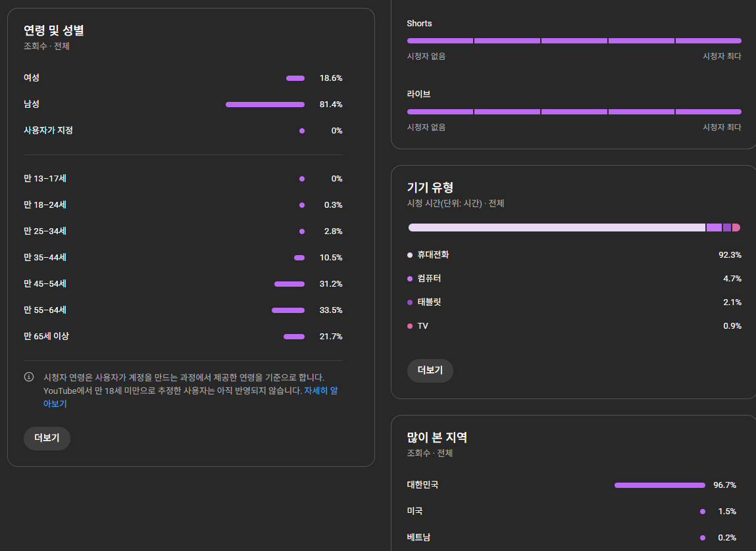Click the 휴대전화 legend dot
Screen dimensions: 756x551
point(410,255)
